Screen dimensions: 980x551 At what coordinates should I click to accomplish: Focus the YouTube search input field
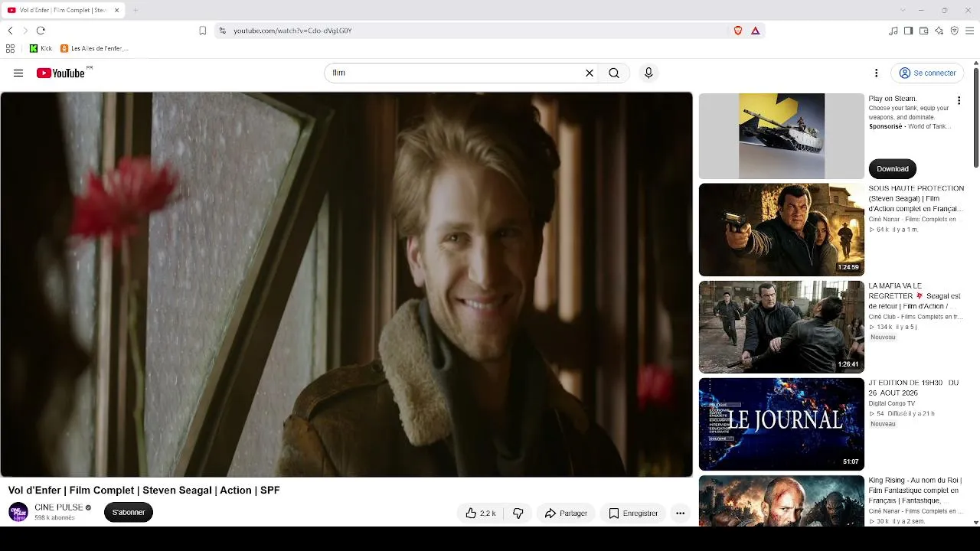(456, 73)
